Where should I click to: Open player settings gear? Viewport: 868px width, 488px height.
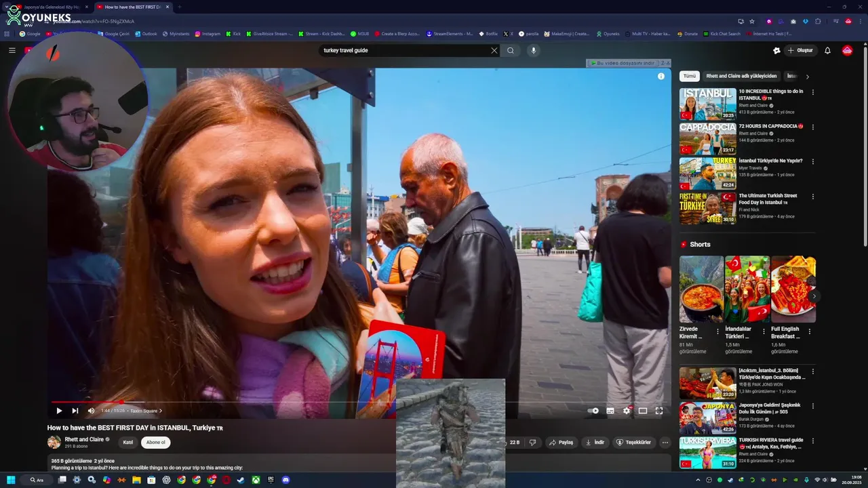tap(627, 411)
